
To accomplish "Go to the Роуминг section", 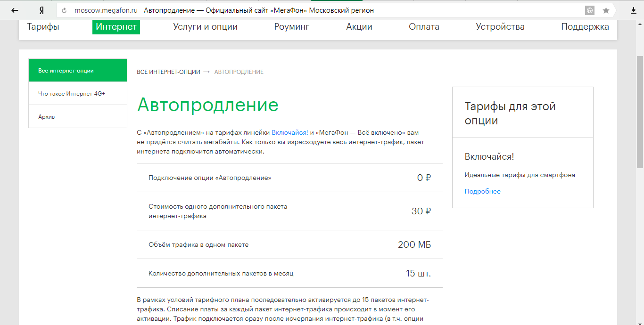I will [x=292, y=27].
